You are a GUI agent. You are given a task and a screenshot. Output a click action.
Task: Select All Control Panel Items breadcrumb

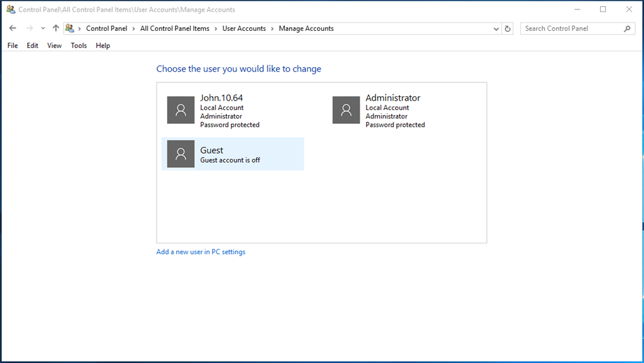tap(175, 28)
